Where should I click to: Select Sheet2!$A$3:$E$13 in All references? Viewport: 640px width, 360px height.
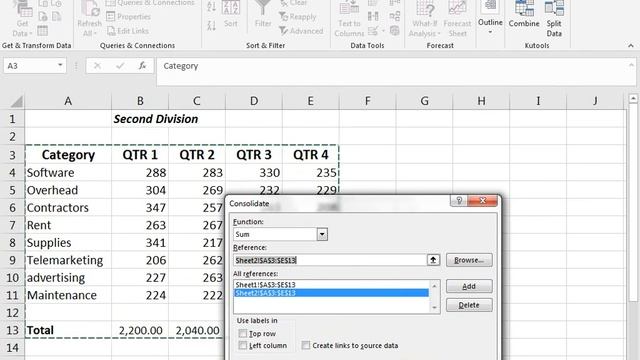click(331, 293)
